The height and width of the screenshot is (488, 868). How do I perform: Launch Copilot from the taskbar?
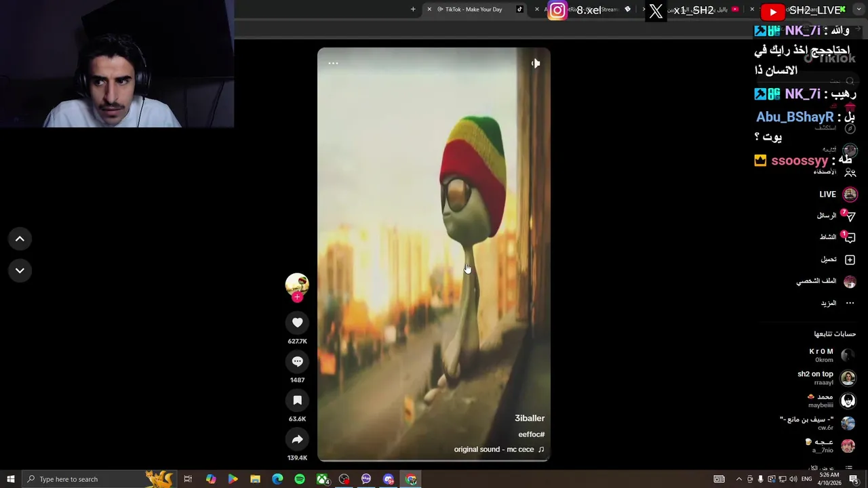pyautogui.click(x=210, y=479)
